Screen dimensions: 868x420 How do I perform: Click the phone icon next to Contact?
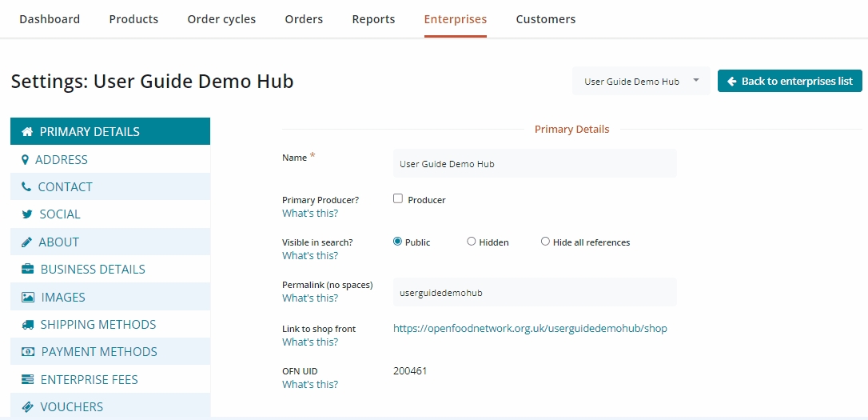(26, 187)
